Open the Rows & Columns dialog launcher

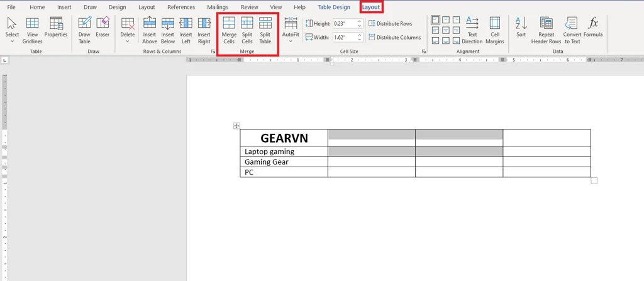[213, 52]
